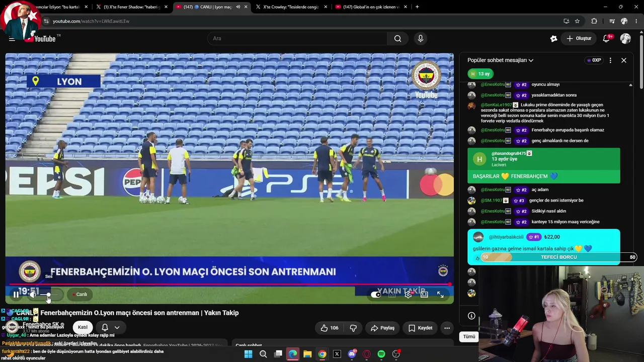This screenshot has height=362, width=644.
Task: Go to the YouTube home logo
Action: 42,39
